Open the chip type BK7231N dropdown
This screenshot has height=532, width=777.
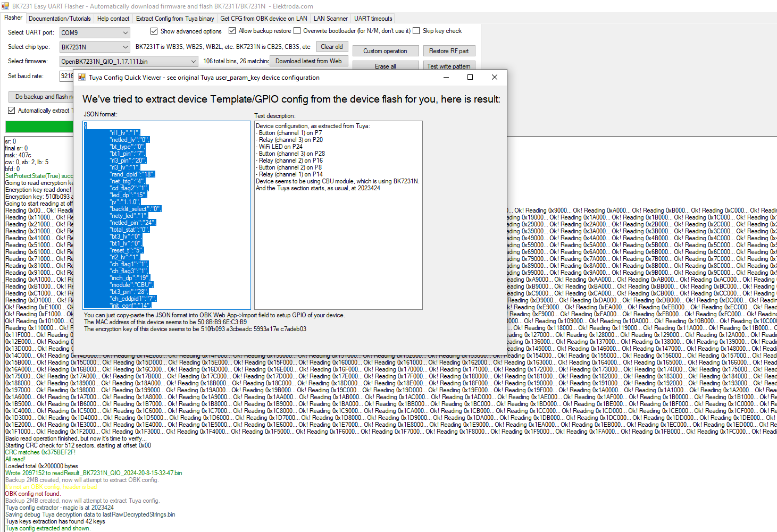pyautogui.click(x=95, y=47)
